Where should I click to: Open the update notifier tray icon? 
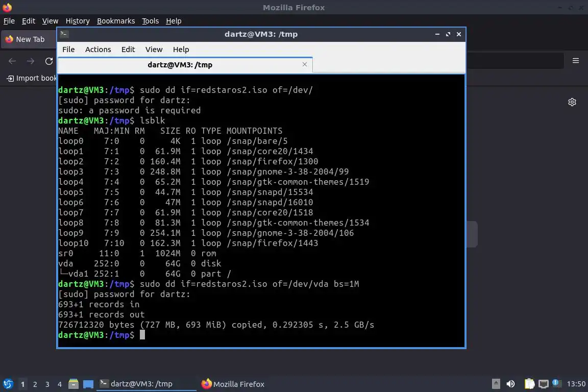[556, 383]
